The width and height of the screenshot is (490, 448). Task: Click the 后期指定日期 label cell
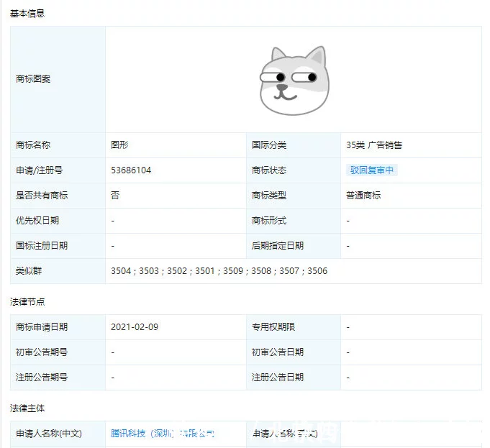click(294, 246)
